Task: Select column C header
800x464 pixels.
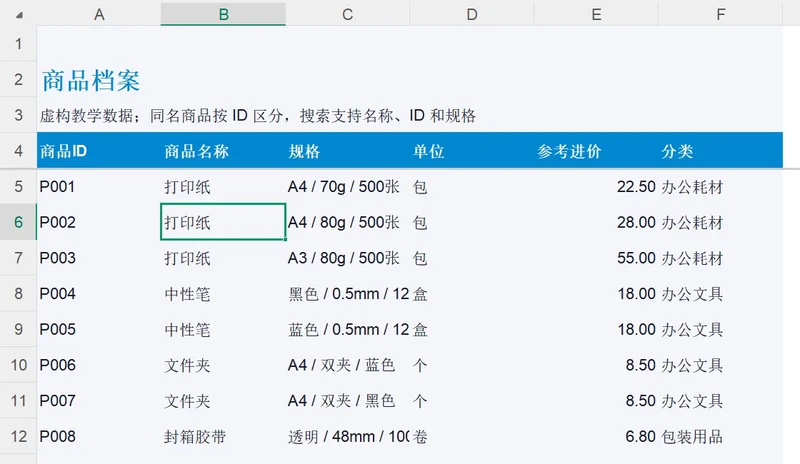Action: (x=347, y=14)
